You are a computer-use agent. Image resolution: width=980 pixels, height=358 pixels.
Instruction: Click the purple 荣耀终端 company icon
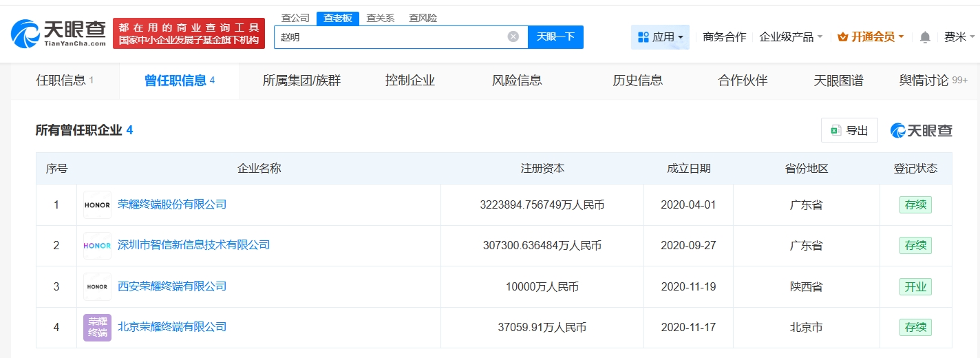click(x=97, y=328)
